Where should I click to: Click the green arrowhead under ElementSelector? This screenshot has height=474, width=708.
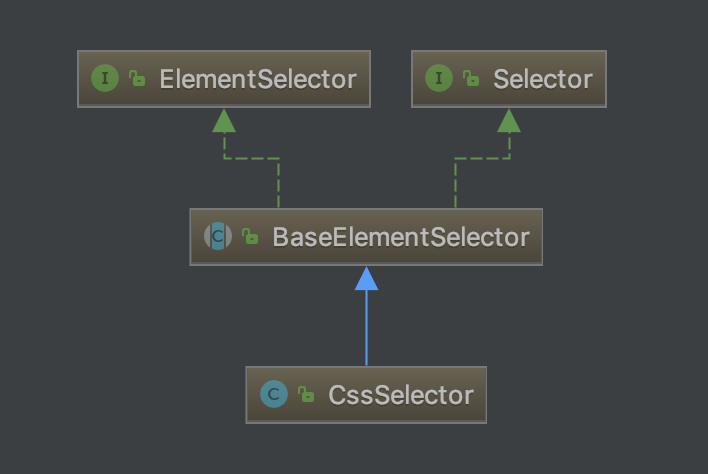pos(224,121)
